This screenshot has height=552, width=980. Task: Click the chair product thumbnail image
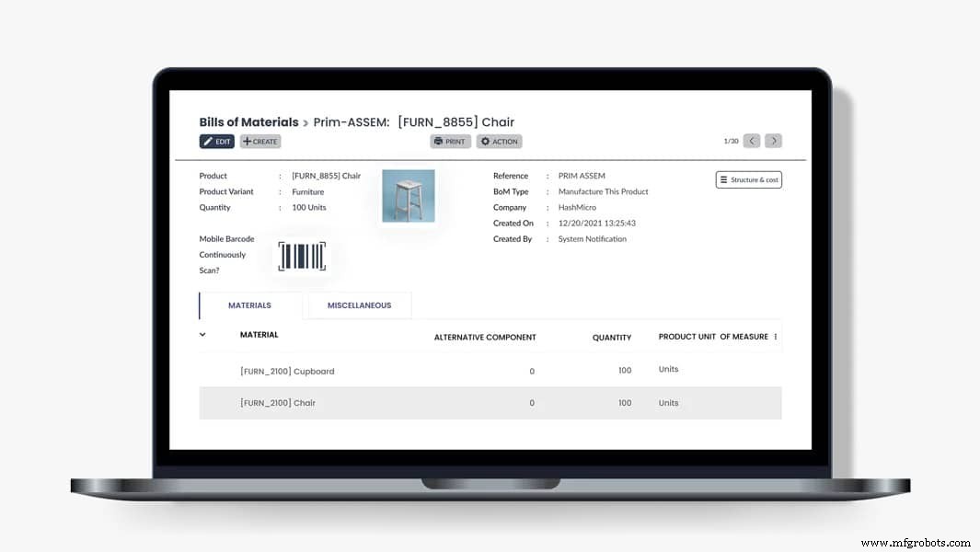[x=408, y=195]
